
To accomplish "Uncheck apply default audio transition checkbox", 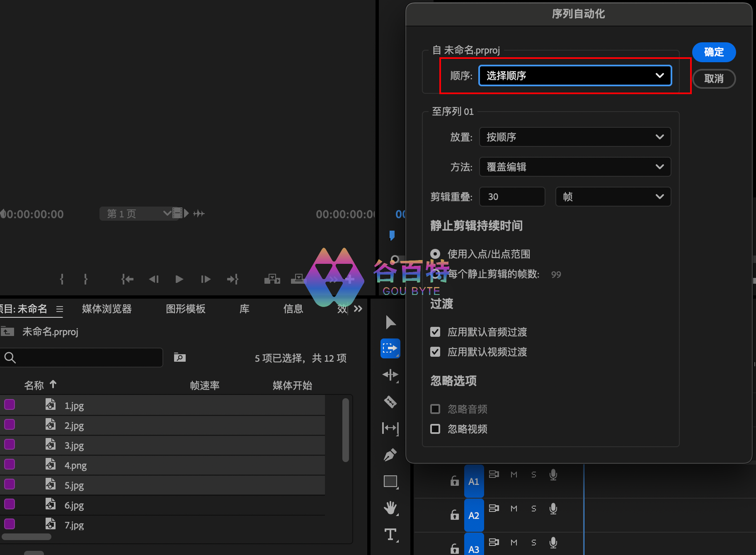I will (x=435, y=332).
